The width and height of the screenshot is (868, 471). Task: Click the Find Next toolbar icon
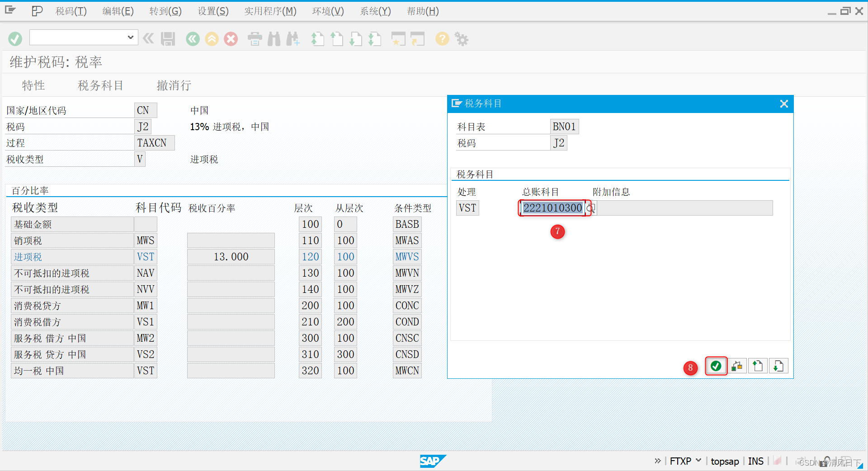[293, 39]
